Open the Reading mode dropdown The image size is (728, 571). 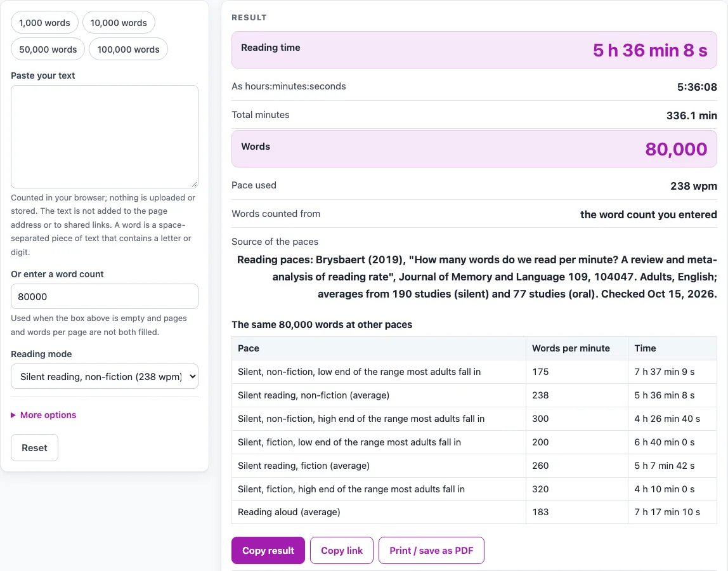pos(105,376)
